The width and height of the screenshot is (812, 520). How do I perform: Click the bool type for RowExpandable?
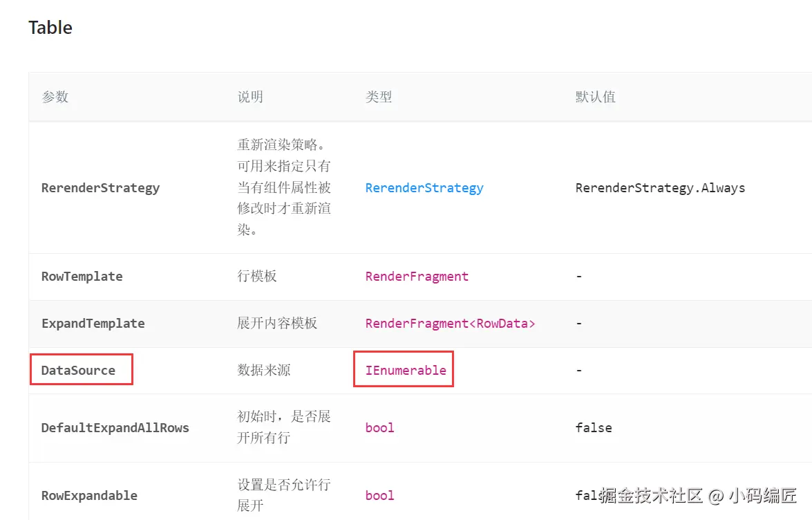pyautogui.click(x=379, y=496)
